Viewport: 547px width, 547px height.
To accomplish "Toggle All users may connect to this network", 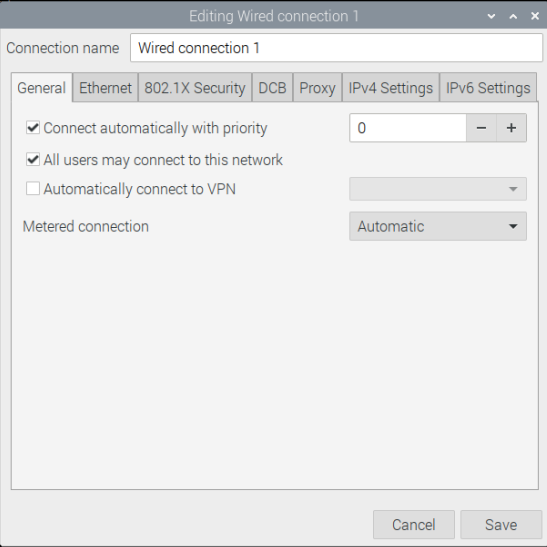I will point(33,160).
